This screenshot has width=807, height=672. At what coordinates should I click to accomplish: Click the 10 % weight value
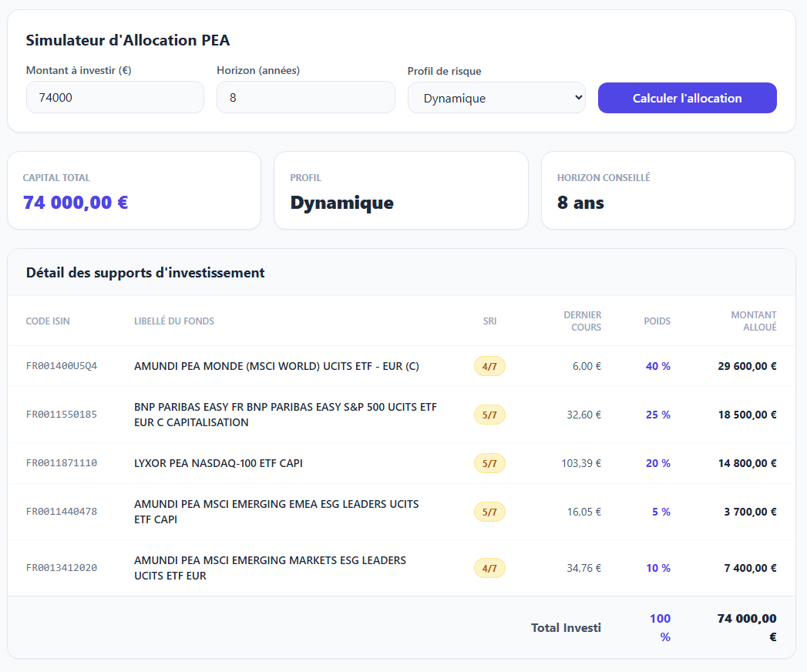point(658,567)
